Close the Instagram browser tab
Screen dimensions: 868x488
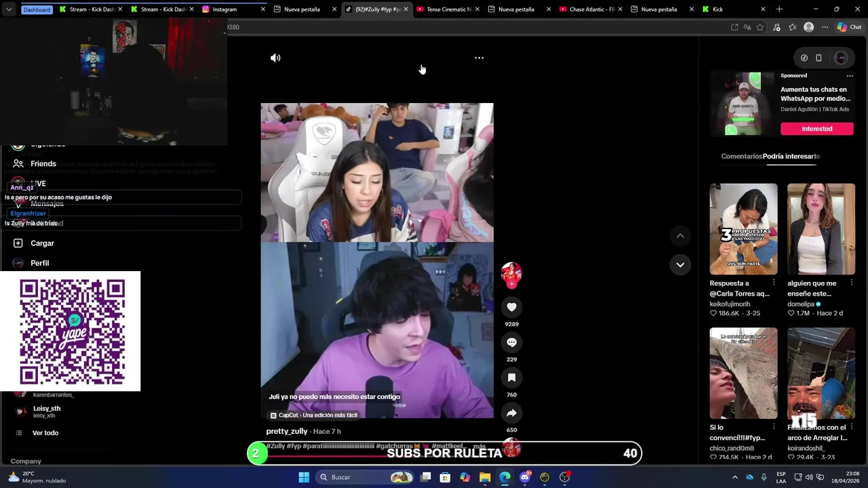click(262, 9)
